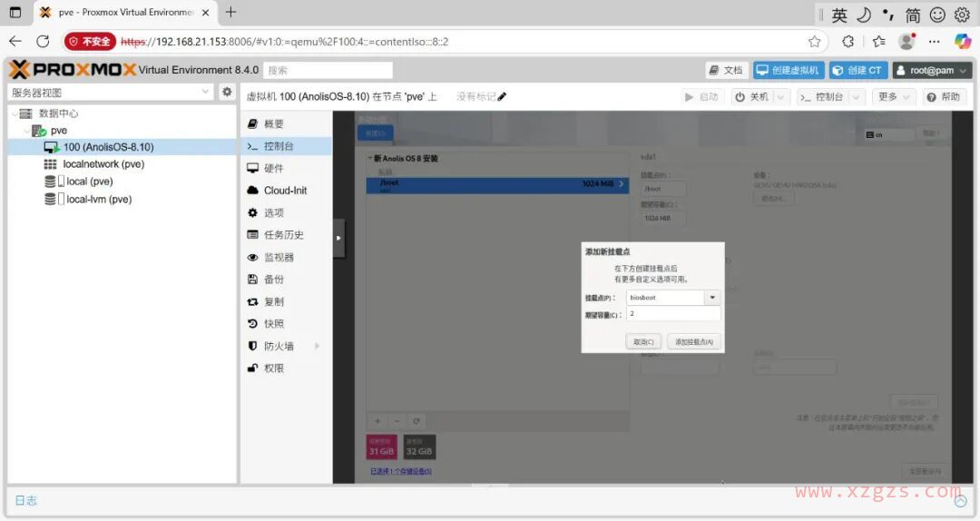Image resolution: width=980 pixels, height=521 pixels.
Task: Open the 更多 dropdown menu
Action: pos(892,97)
